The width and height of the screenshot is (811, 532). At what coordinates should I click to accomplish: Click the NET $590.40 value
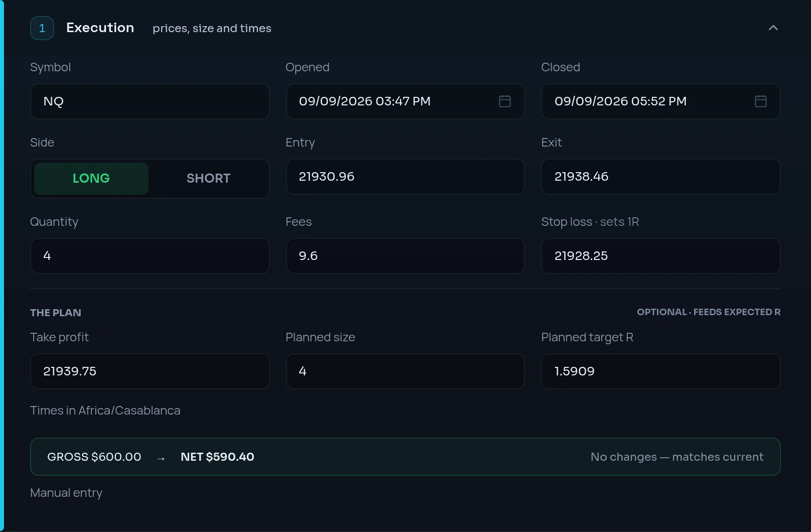click(x=217, y=457)
